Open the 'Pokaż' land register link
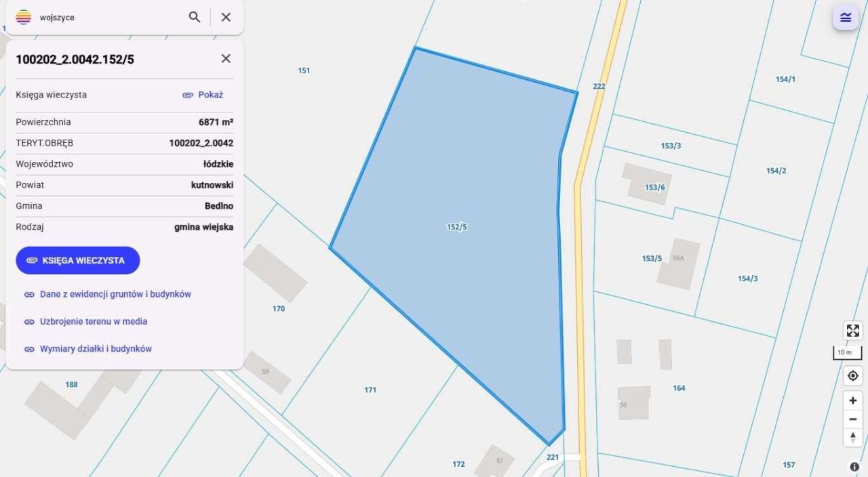 click(x=203, y=95)
